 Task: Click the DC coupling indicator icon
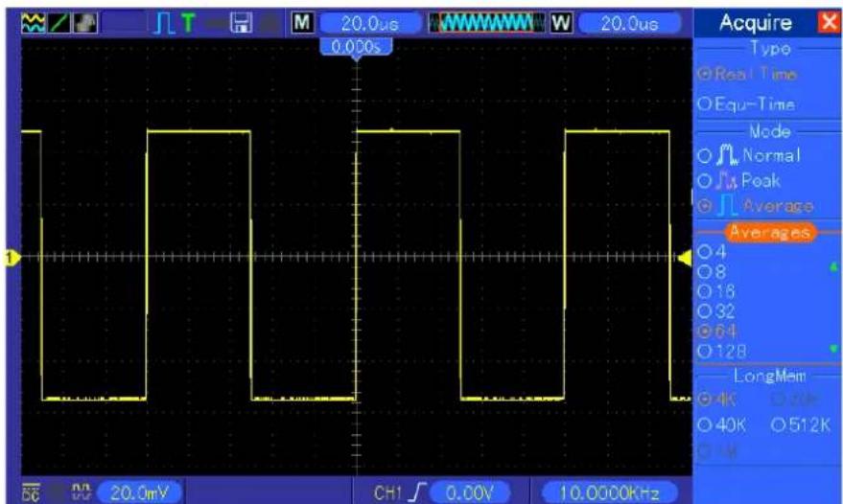(31, 493)
